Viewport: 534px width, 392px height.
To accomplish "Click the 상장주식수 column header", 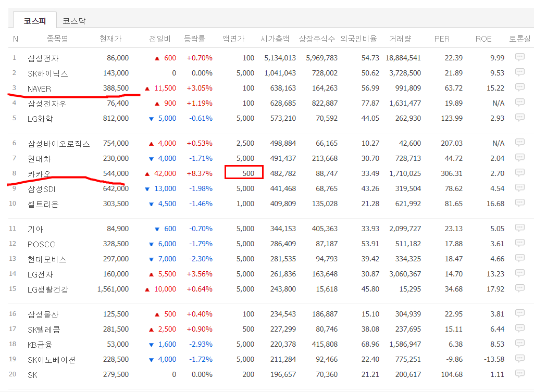I will pos(317,39).
